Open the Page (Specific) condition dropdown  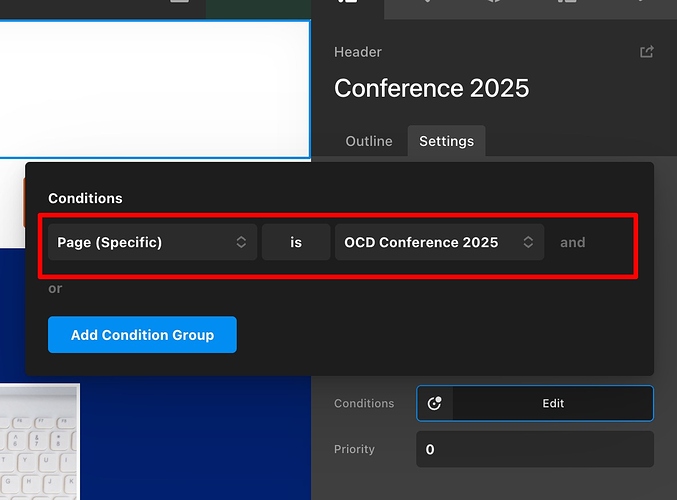(x=152, y=242)
